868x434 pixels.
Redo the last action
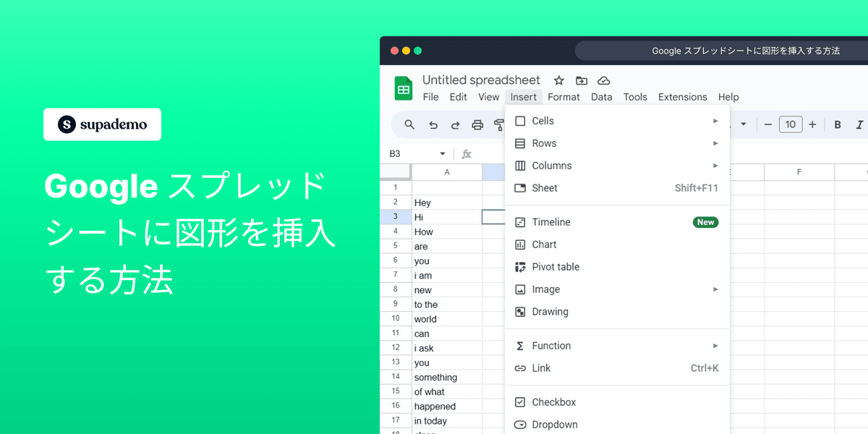pos(454,124)
